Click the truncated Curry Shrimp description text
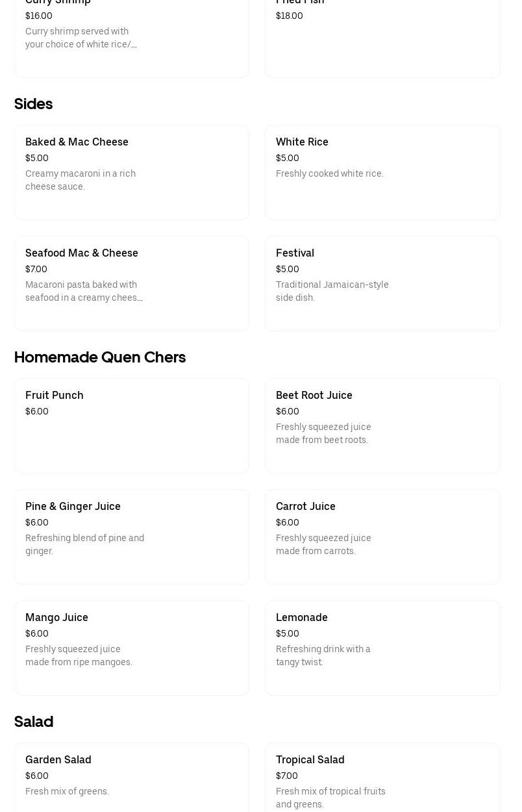This screenshot has height=812, width=522. [x=81, y=38]
